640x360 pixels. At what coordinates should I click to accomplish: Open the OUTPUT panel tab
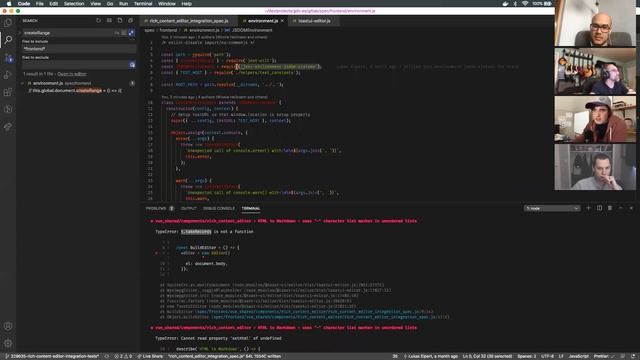[x=189, y=209]
